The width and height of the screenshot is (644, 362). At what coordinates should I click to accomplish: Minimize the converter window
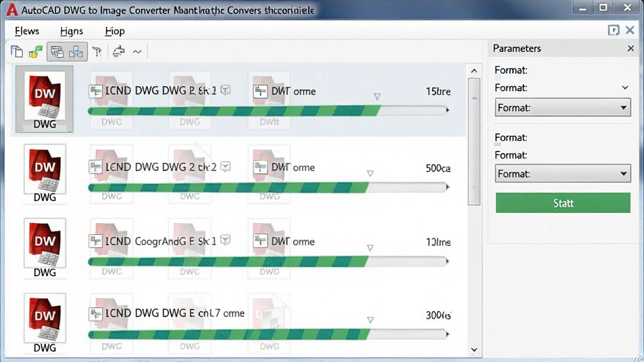tap(582, 8)
